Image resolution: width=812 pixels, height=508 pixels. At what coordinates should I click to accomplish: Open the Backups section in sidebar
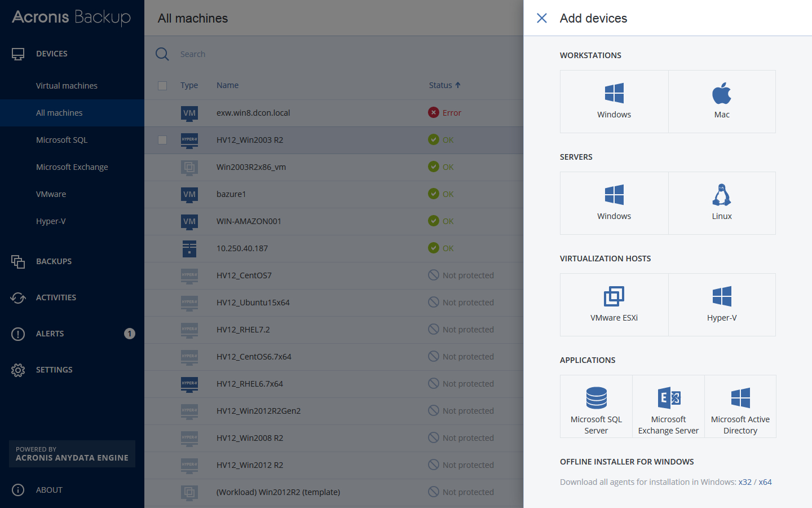(54, 261)
